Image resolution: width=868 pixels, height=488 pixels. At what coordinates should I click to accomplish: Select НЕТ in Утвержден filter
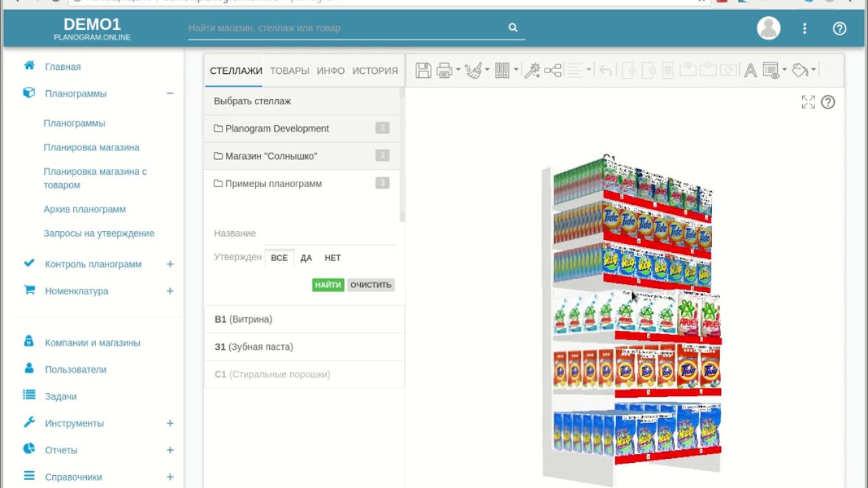click(332, 258)
